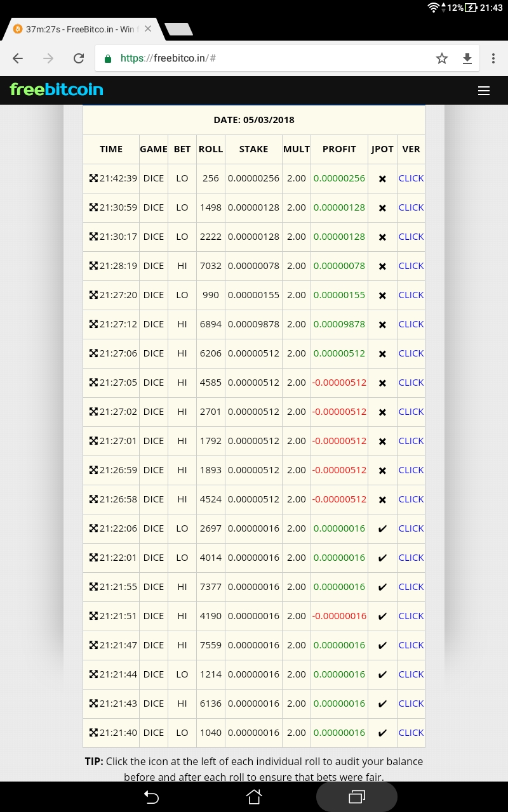Click the JPOT column header
The width and height of the screenshot is (508, 812).
(382, 149)
